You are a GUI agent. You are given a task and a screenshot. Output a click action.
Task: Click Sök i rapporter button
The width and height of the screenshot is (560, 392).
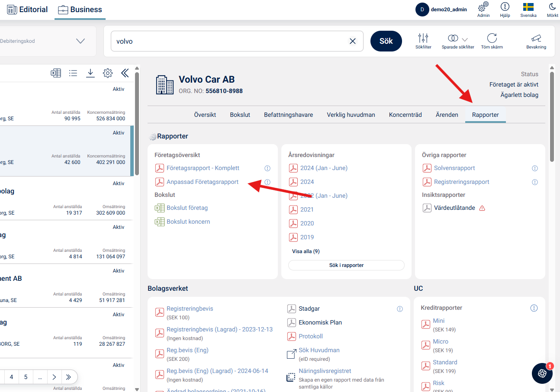tap(346, 265)
